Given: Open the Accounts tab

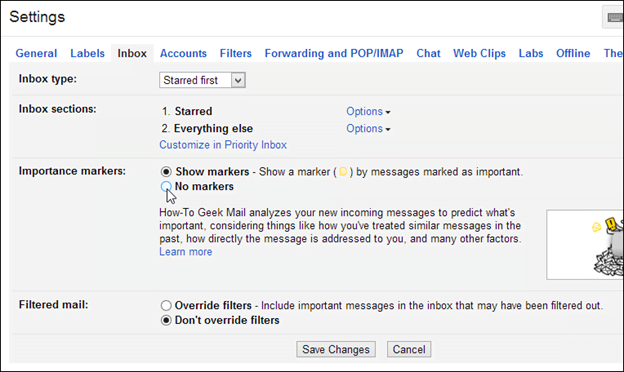Looking at the screenshot, I should pyautogui.click(x=183, y=53).
